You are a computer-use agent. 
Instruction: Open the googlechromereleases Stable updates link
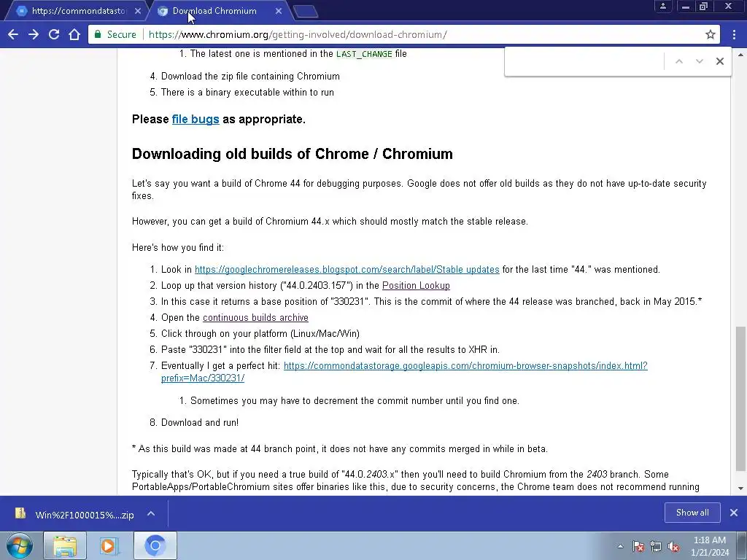click(x=347, y=270)
